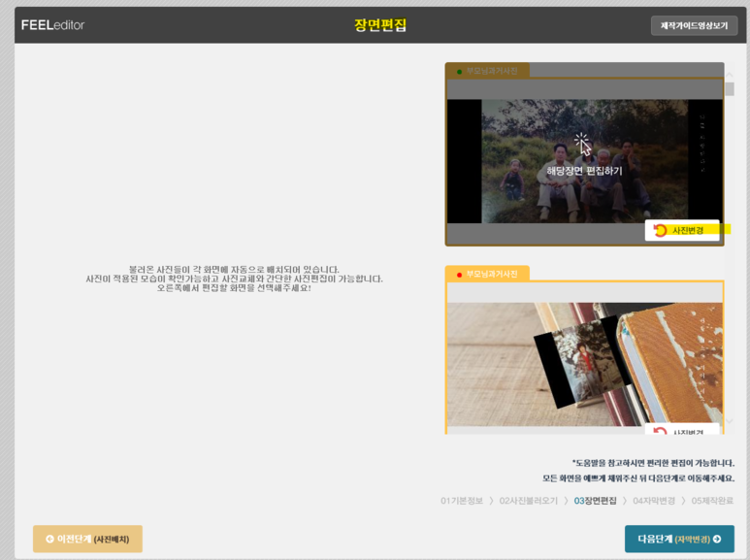Click the instruction line 오른쪽에서 편집할 화면을 선택해주세요
The width and height of the screenshot is (750, 560).
tap(234, 288)
